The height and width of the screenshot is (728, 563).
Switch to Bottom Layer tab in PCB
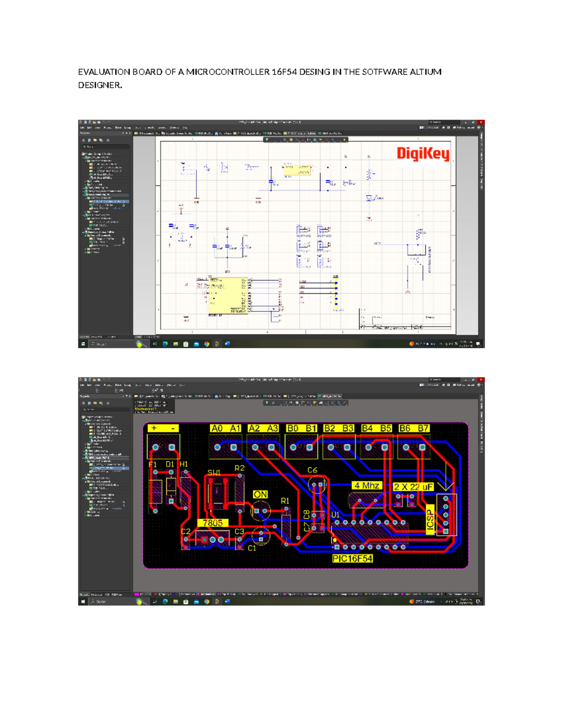click(184, 594)
